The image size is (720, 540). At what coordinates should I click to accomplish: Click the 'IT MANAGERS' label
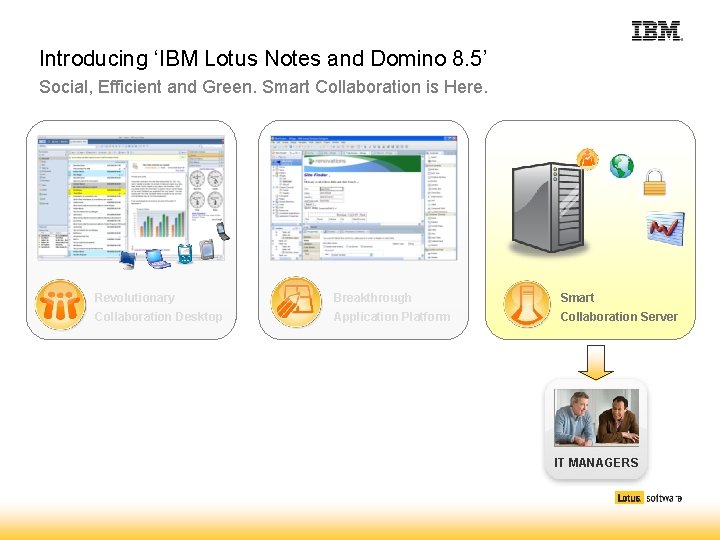(596, 462)
